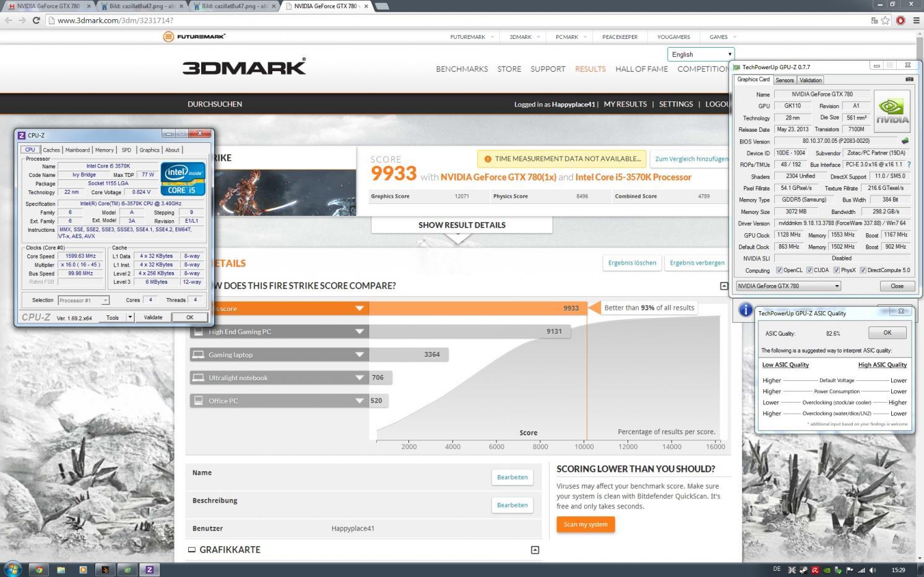Toggle the PhysX checkbox in GPU-Z
Screen dimensions: 924x577
[x=837, y=270]
